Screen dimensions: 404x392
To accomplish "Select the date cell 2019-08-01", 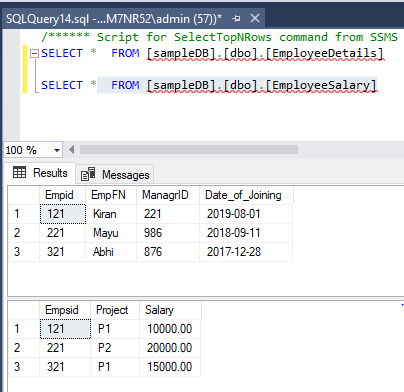I will pos(246,214).
